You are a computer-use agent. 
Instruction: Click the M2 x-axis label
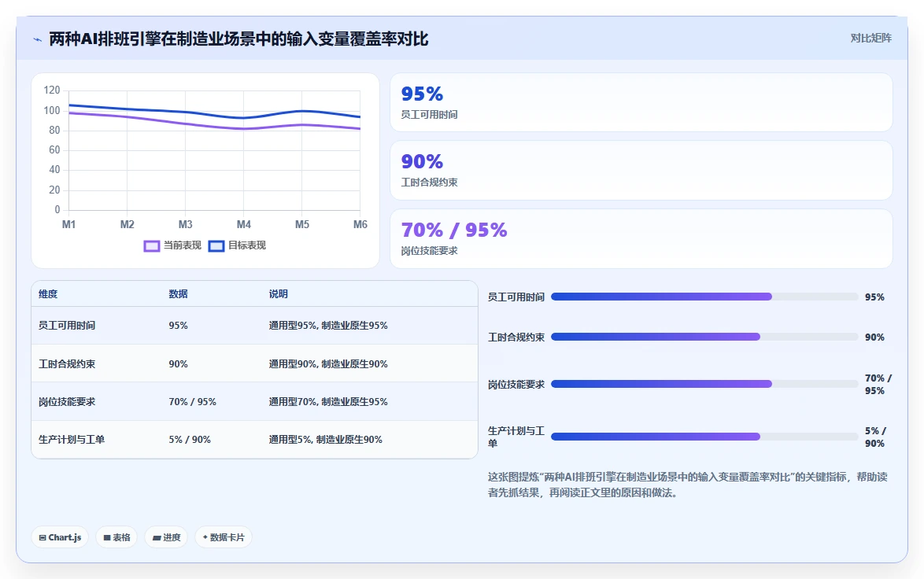tap(128, 224)
